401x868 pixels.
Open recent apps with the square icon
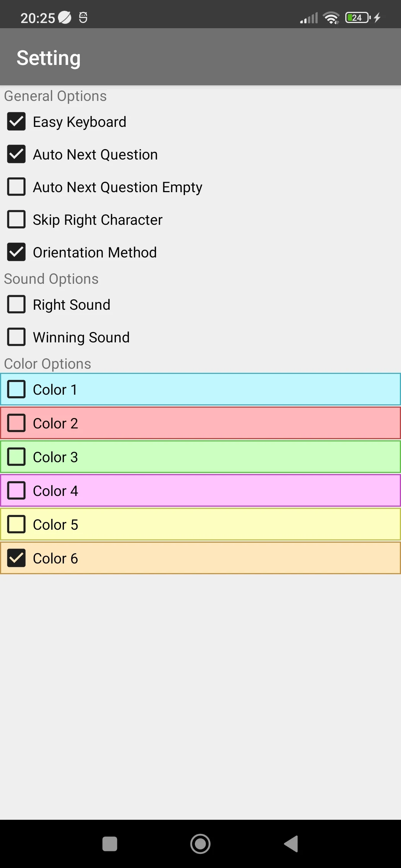click(x=110, y=844)
